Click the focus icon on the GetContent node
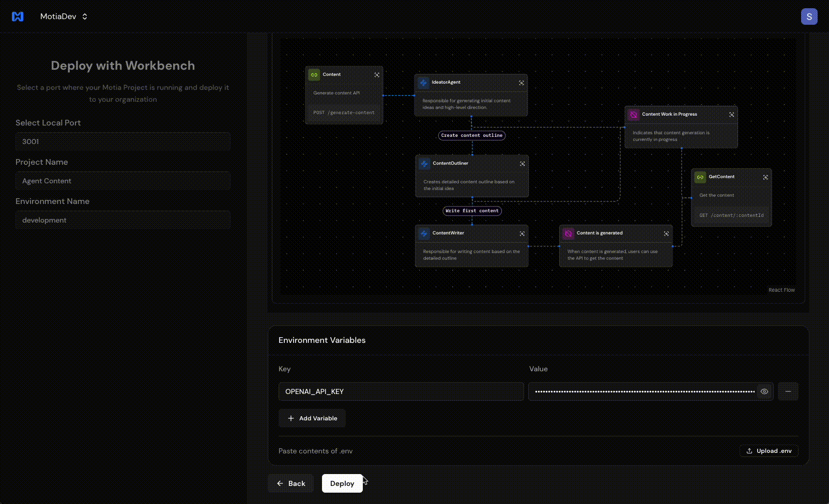Screen dimensions: 829x504 [x=765, y=177]
